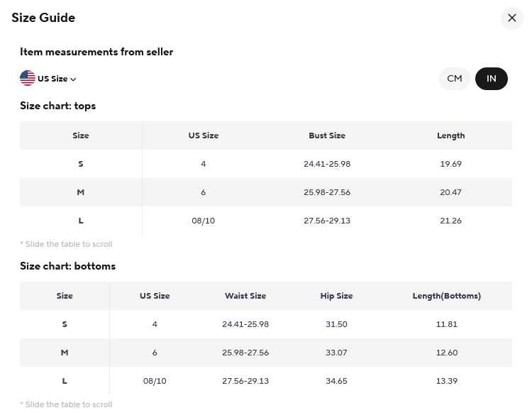
Task: Click bust value 27.56-29.13 in tops
Action: tap(327, 221)
